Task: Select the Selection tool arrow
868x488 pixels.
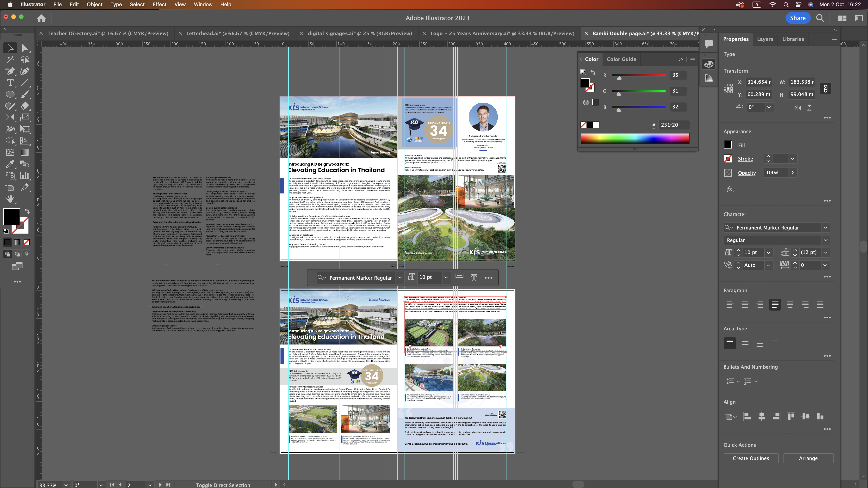Action: (x=10, y=48)
